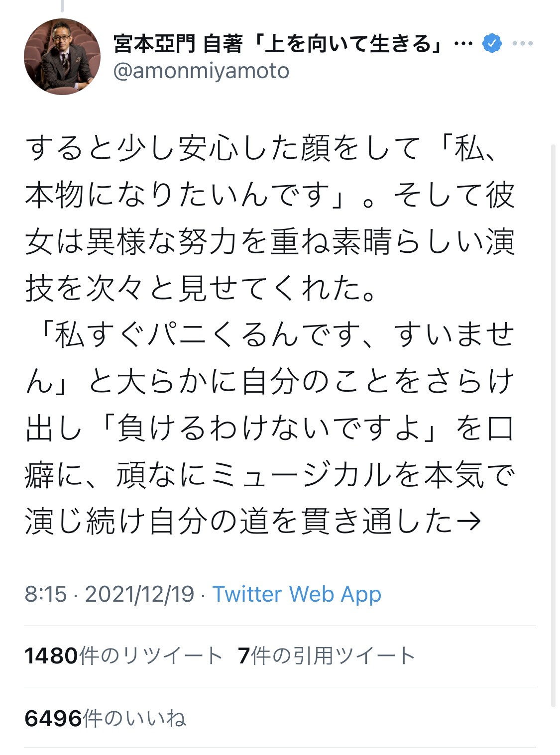Viewport: 560px width, 755px height.
Task: Click the Twitter Web App source link
Action: tap(297, 594)
